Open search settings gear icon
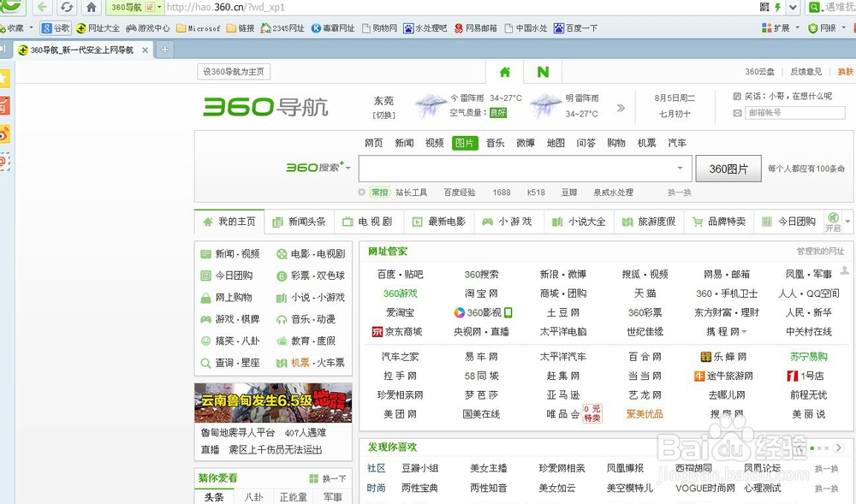The width and height of the screenshot is (856, 504). (x=361, y=192)
